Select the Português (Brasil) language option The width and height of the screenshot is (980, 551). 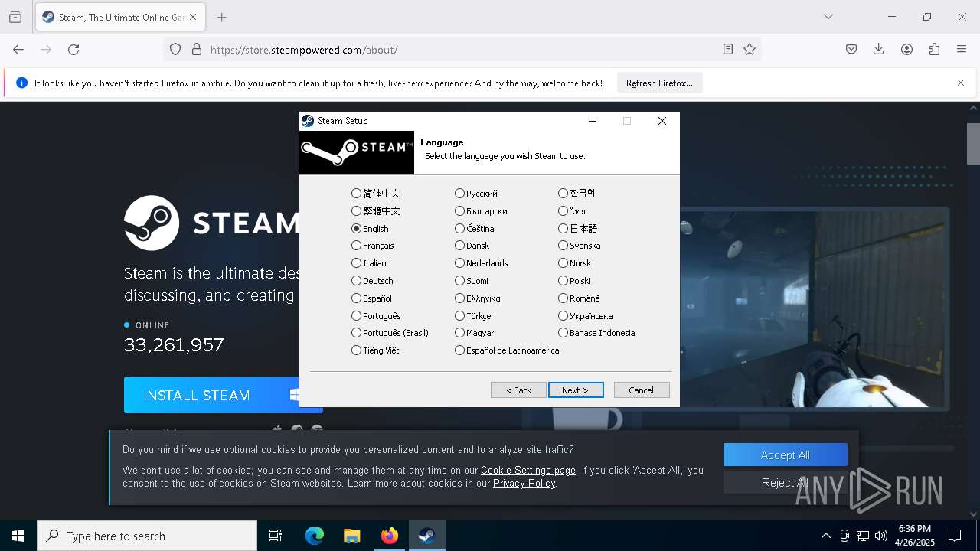[x=390, y=333]
